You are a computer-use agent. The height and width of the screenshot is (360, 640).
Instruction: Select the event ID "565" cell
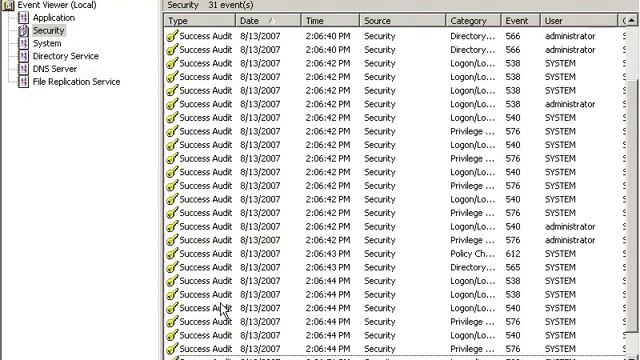click(x=513, y=267)
